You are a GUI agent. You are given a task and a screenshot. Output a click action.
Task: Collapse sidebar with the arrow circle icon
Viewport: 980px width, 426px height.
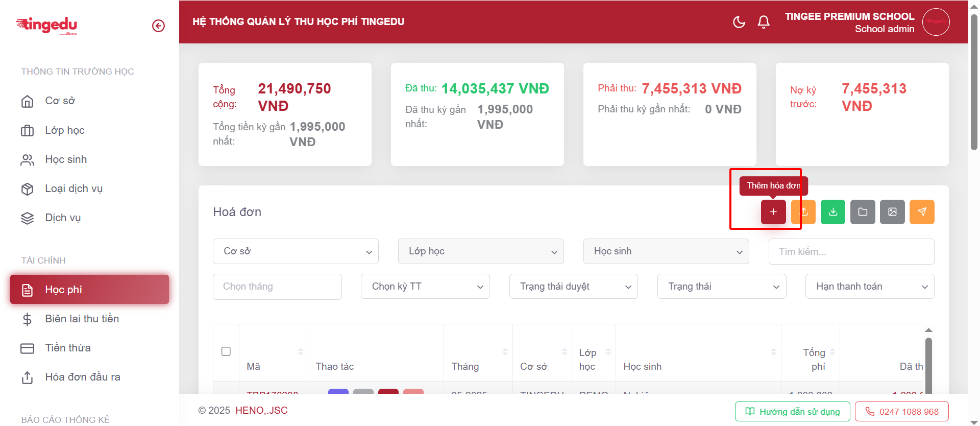click(158, 26)
